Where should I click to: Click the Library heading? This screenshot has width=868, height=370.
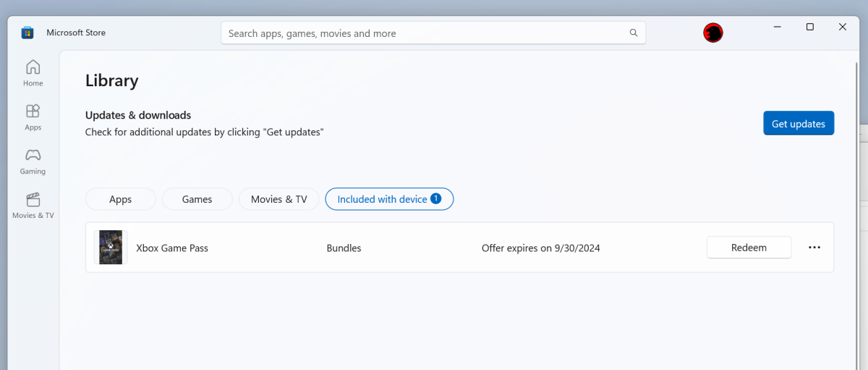[112, 80]
